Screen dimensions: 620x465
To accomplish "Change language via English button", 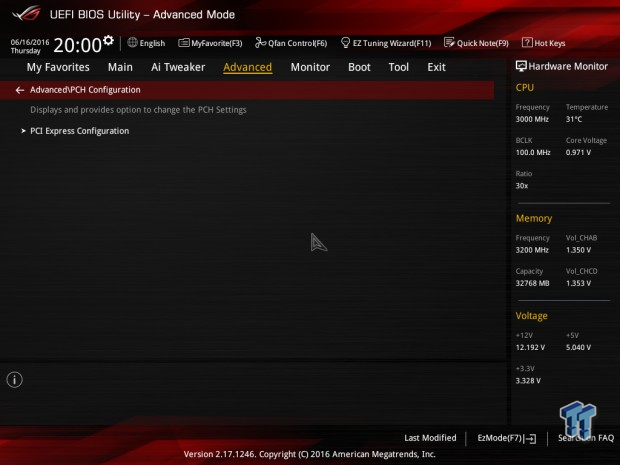I will coord(152,43).
